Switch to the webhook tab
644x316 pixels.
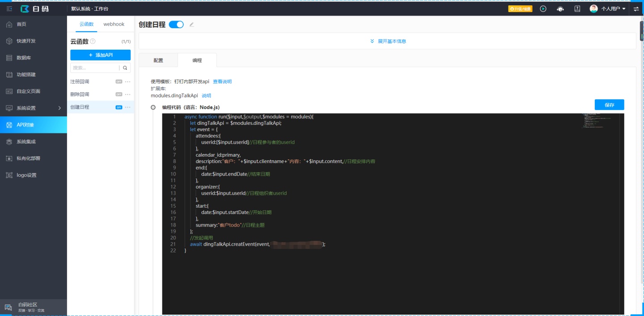point(114,24)
